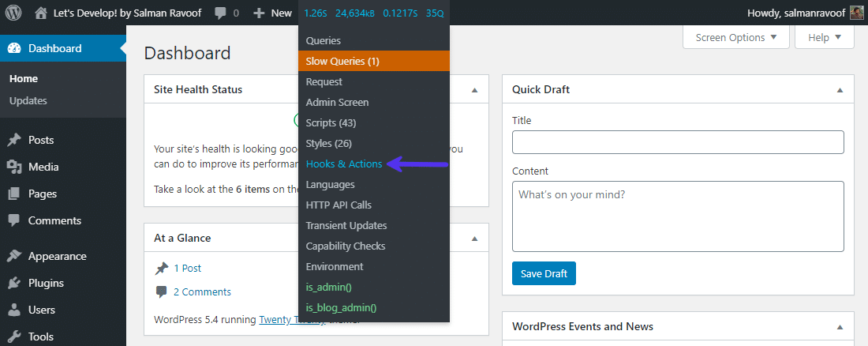Select Hooks & Actions from Query Monitor menu
The image size is (868, 346).
coord(344,164)
